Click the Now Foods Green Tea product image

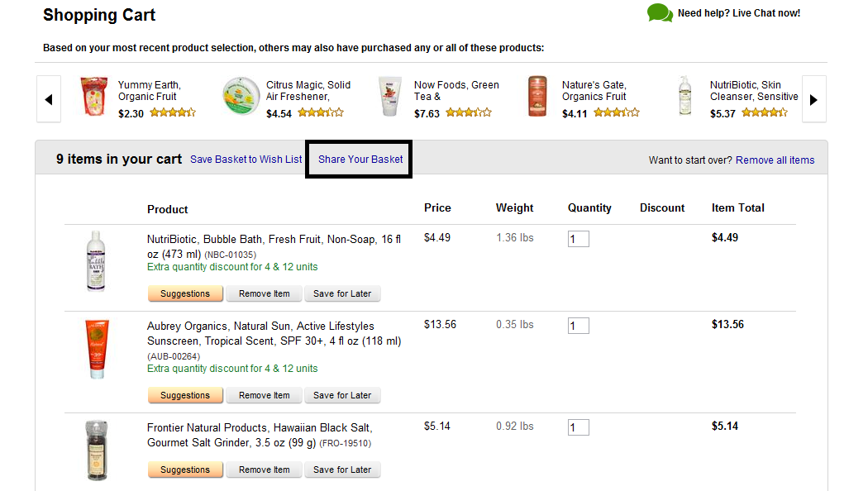[x=389, y=98]
